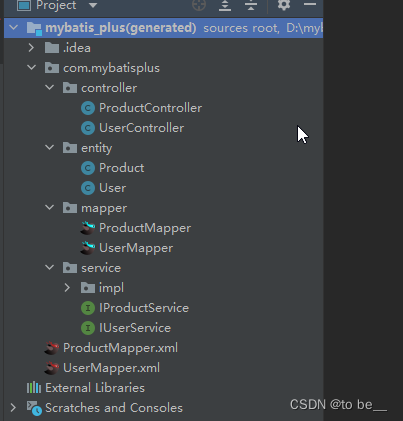Click the Scratches and Consoles icon
403x421 pixels.
34,408
